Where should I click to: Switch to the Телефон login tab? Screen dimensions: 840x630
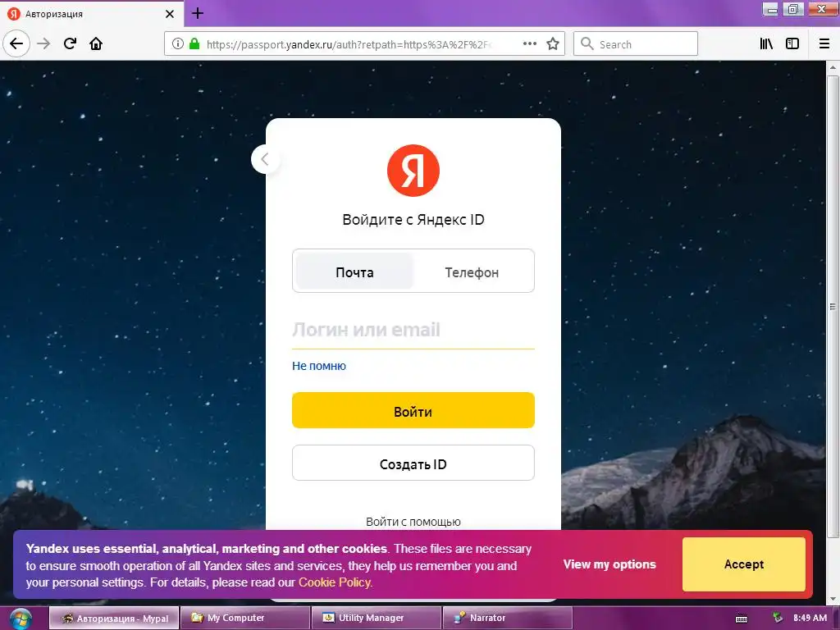coord(472,272)
